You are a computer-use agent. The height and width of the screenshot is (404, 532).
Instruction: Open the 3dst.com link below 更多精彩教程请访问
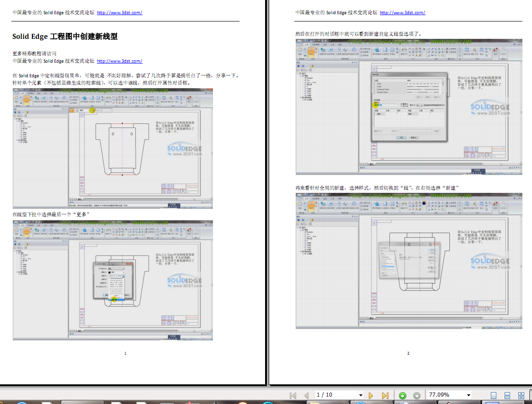pos(119,61)
